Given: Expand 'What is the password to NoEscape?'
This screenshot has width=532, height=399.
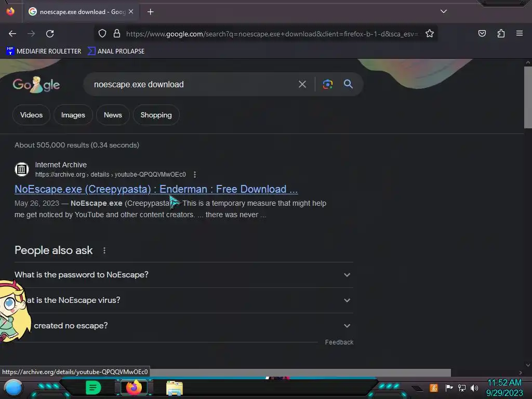Looking at the screenshot, I should coord(183,275).
